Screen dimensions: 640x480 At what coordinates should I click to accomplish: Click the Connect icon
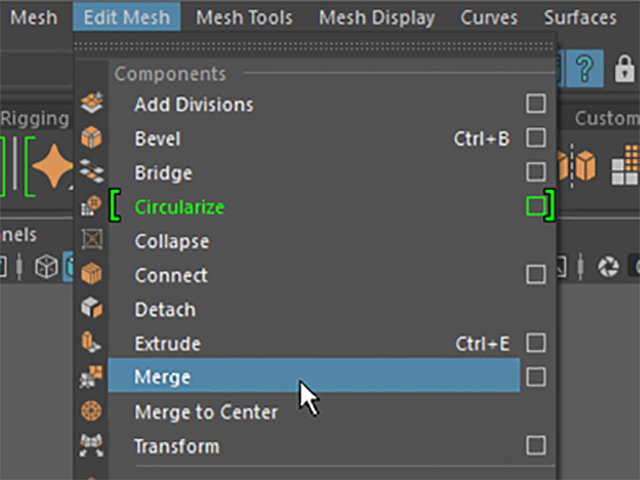(91, 273)
